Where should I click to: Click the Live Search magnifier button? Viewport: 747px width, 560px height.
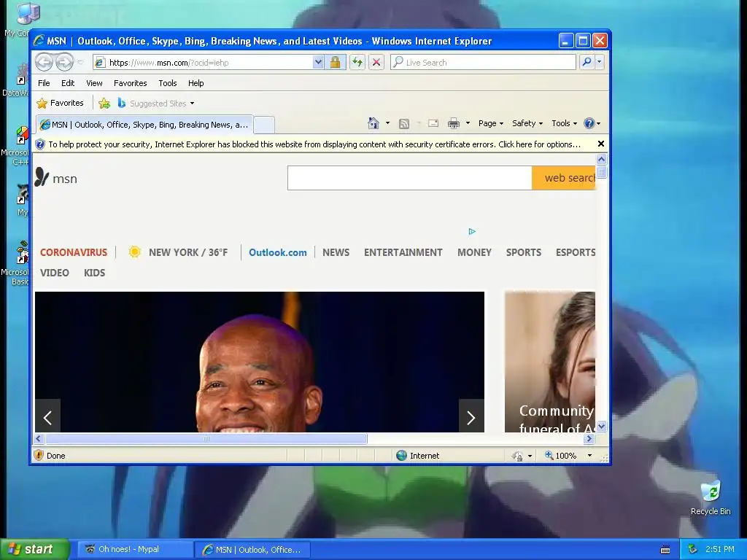pyautogui.click(x=587, y=62)
